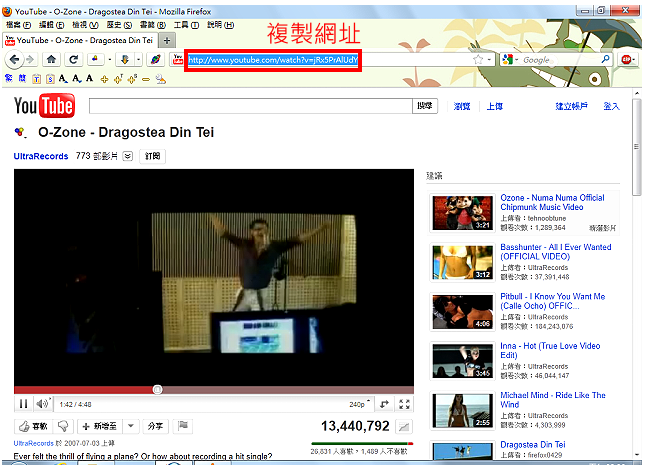Image resolution: width=650 pixels, height=470 pixels.
Task: Click the 簡 simplified Chinese convert icon
Action: click(x=22, y=78)
